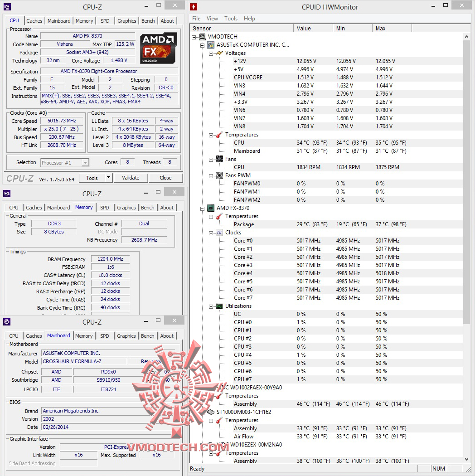Select the UC utilization row
This screenshot has width=475, height=476.
(348, 314)
